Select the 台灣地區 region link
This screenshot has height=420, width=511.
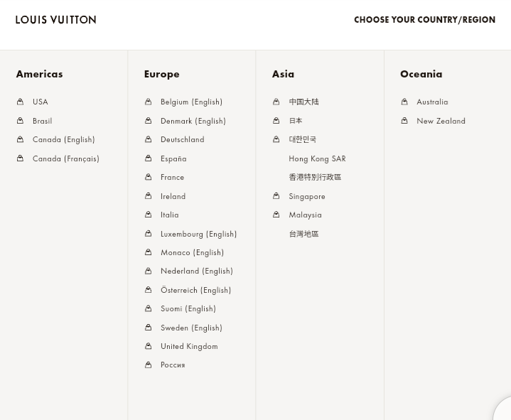(x=303, y=234)
